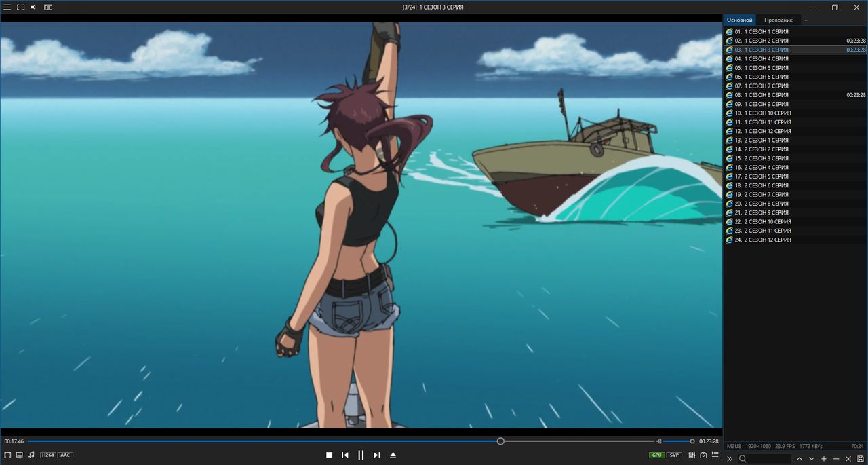The width and height of the screenshot is (868, 465).
Task: Select 11. 1 СЕЗОН 11 СЕРИЯ
Action: point(795,122)
